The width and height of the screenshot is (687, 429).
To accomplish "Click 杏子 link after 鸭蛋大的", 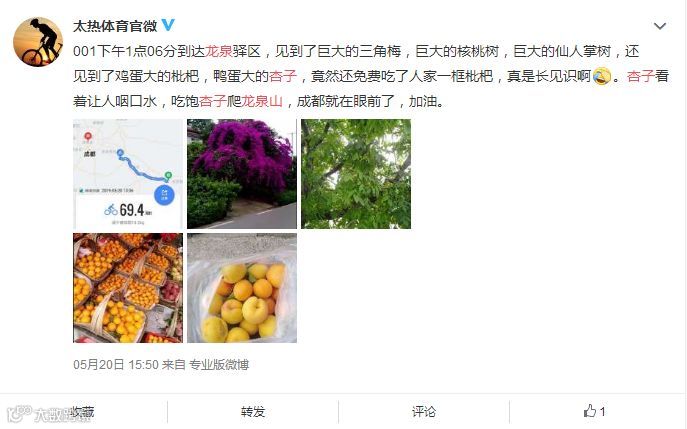I will click(283, 76).
